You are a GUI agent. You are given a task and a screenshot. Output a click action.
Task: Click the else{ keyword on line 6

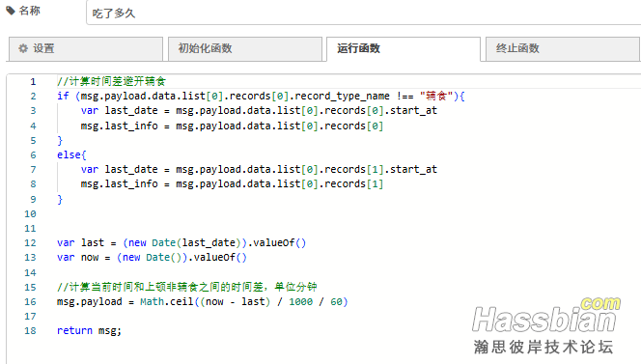pos(71,155)
